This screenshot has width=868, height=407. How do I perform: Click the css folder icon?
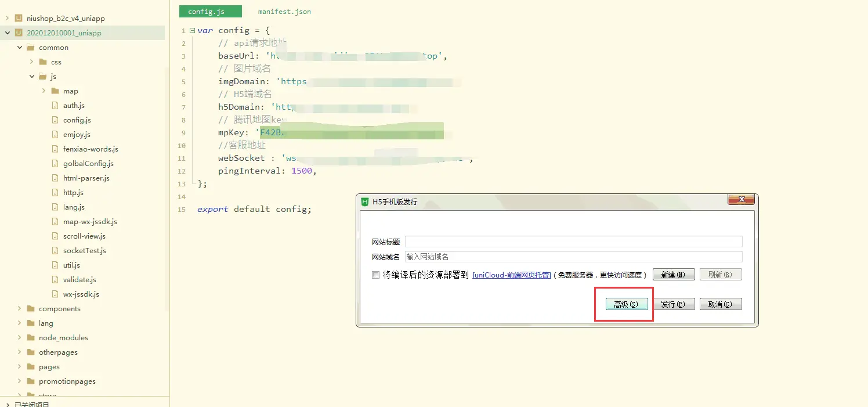(x=43, y=62)
